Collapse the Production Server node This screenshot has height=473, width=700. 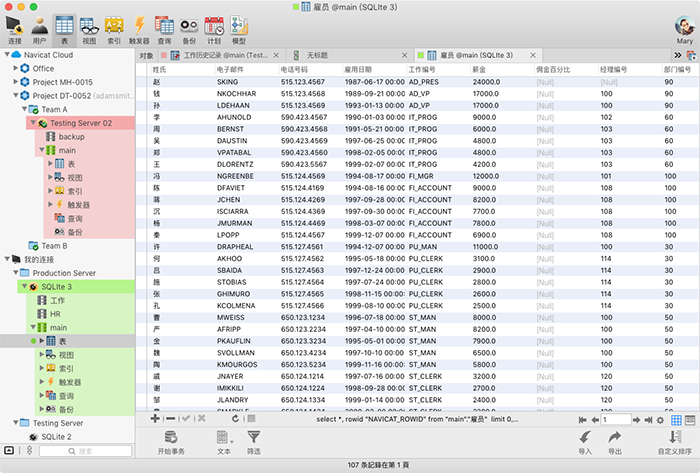click(x=16, y=273)
